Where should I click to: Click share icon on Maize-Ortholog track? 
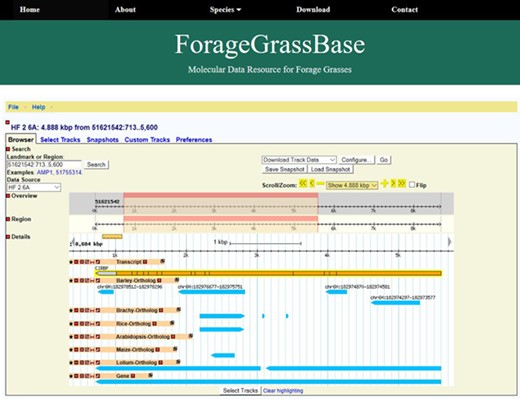(87, 350)
